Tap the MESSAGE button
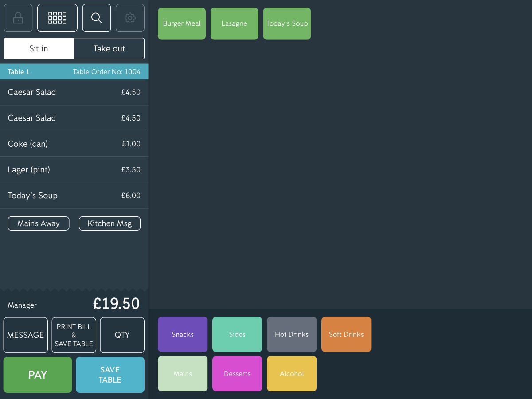The width and height of the screenshot is (532, 399). pyautogui.click(x=26, y=335)
